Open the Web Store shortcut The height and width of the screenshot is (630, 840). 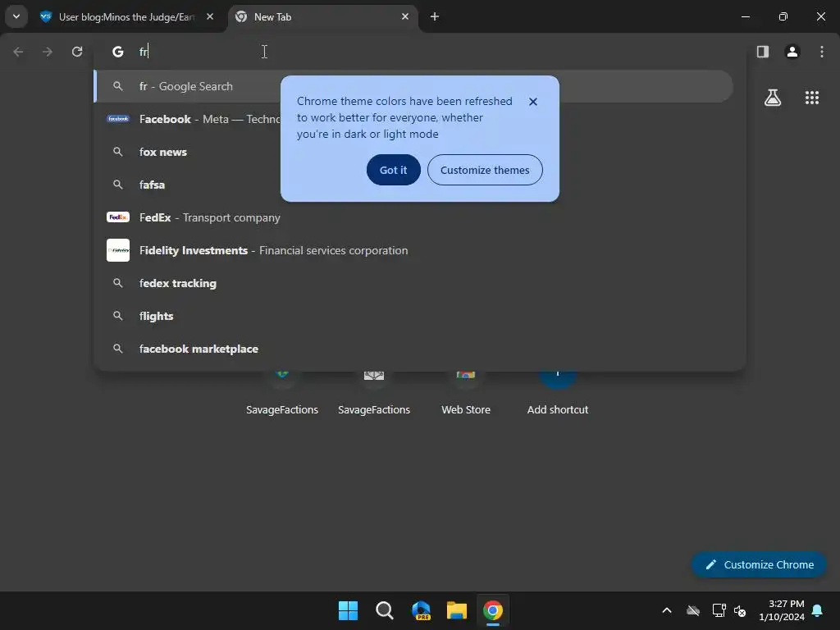pos(466,394)
